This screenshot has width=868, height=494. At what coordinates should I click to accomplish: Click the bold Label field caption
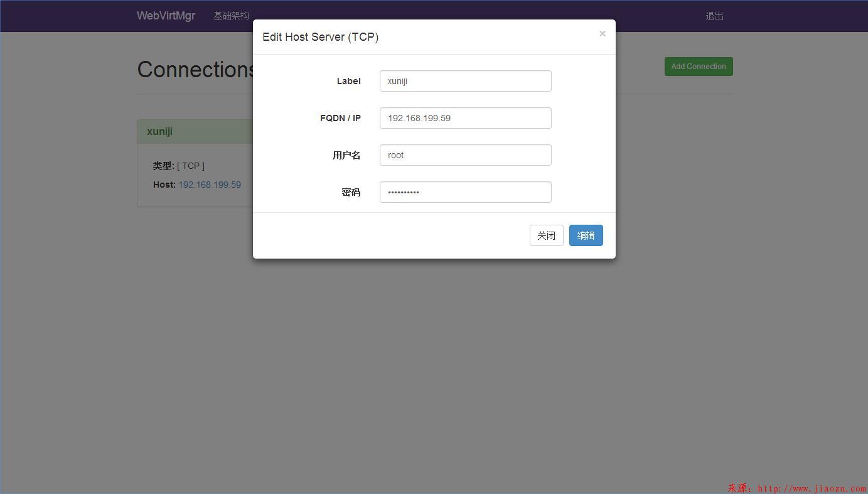pos(348,81)
